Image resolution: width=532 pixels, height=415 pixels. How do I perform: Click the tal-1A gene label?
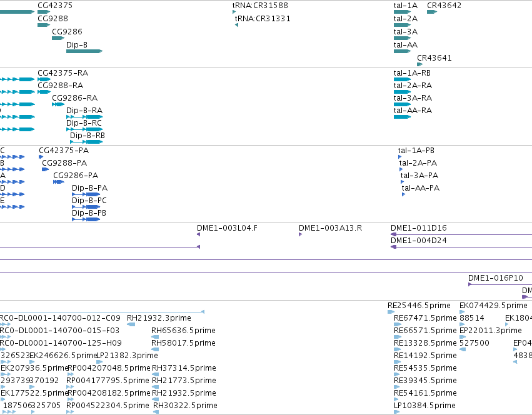pyautogui.click(x=406, y=6)
